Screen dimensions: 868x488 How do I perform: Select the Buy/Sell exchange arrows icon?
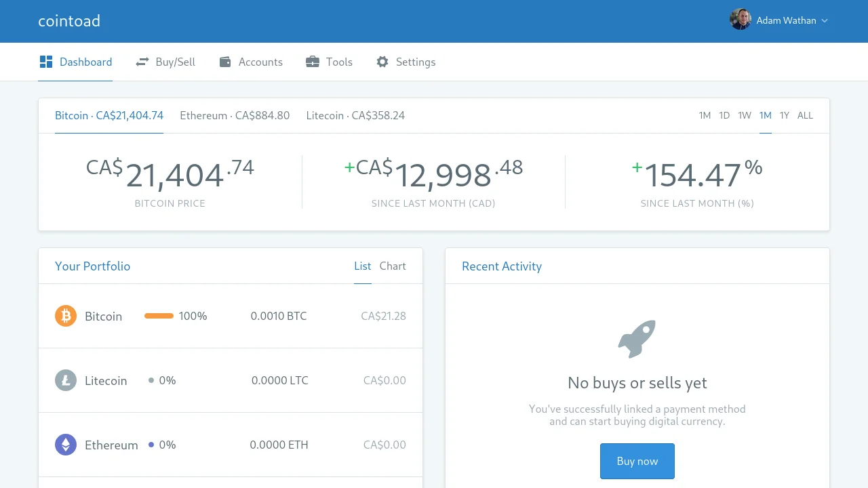(x=142, y=62)
